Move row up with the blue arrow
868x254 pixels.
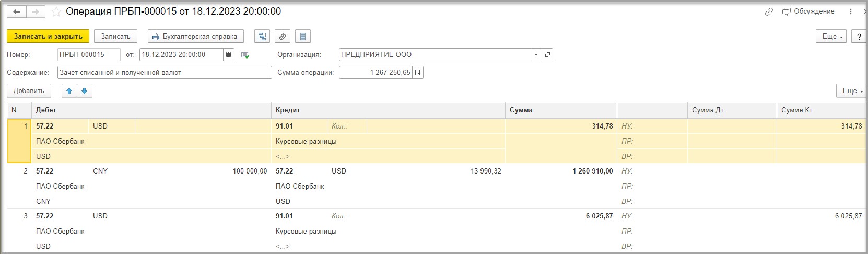click(69, 91)
